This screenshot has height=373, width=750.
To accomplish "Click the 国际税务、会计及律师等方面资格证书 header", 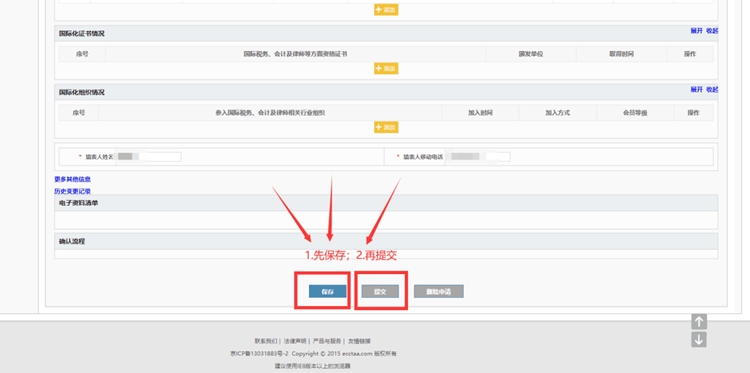I will pyautogui.click(x=295, y=54).
